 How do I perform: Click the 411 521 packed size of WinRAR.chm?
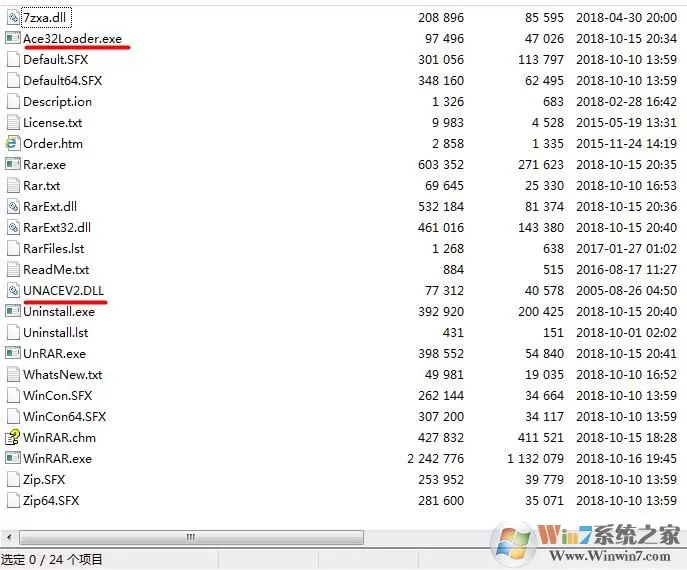(x=541, y=438)
